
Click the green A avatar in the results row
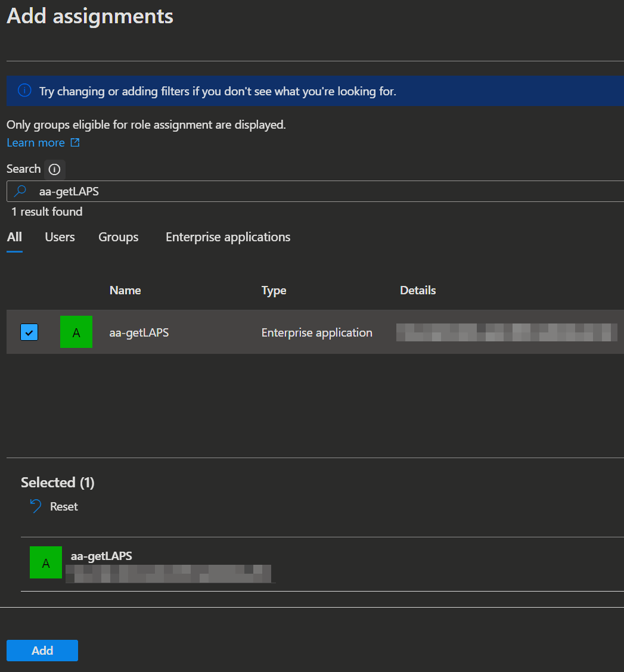(x=76, y=332)
